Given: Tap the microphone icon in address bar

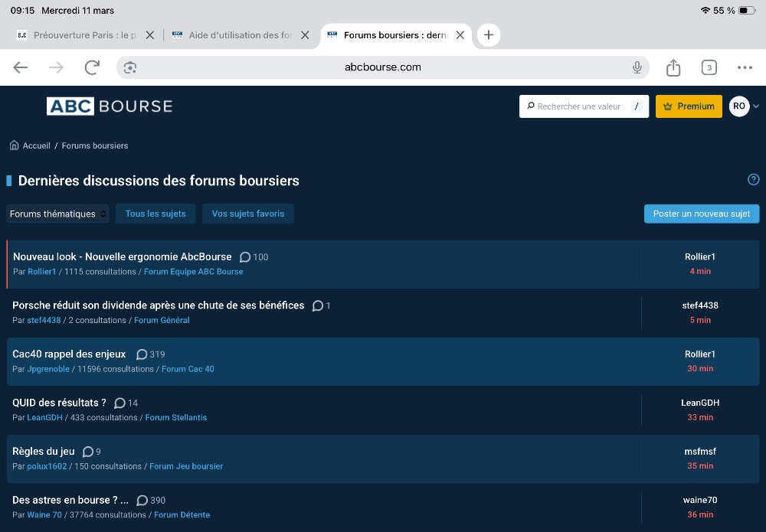Looking at the screenshot, I should 637,67.
